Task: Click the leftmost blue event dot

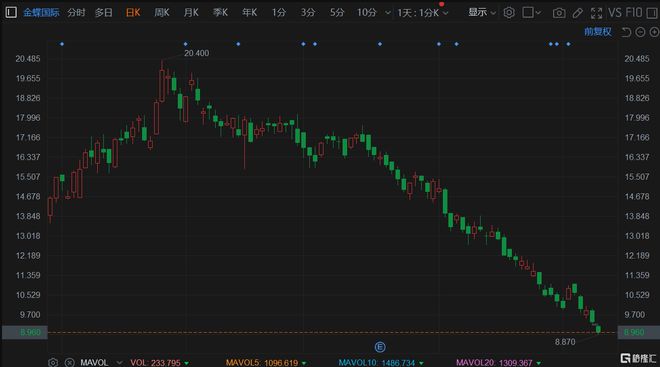Action: [62, 44]
